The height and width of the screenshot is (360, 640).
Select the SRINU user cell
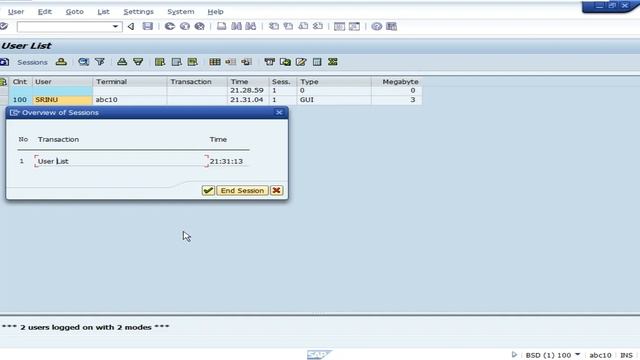(62, 100)
